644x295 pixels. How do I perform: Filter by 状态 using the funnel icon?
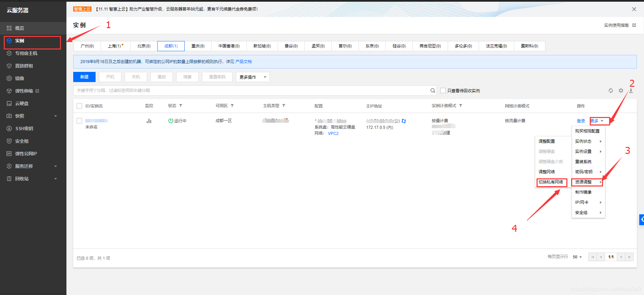(181, 106)
